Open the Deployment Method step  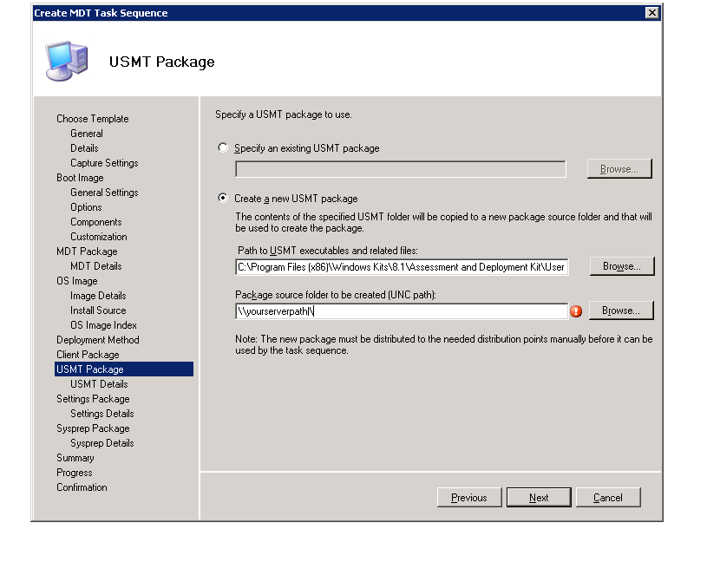click(98, 340)
